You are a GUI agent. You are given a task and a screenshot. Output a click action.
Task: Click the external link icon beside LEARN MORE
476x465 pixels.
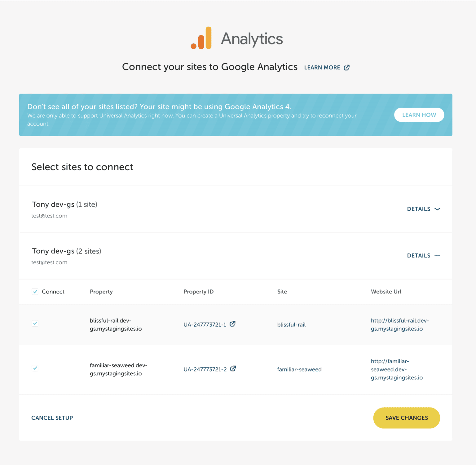[347, 67]
